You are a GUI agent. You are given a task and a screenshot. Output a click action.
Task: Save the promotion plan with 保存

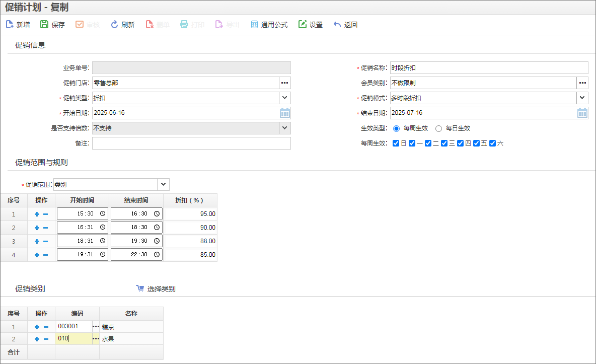pos(52,25)
